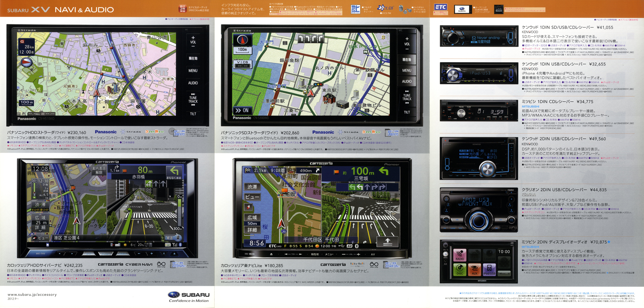Click the 12:08 clock on Cyber Navi screen
Image resolution: width=644 pixels, height=308 pixels.
(x=40, y=169)
